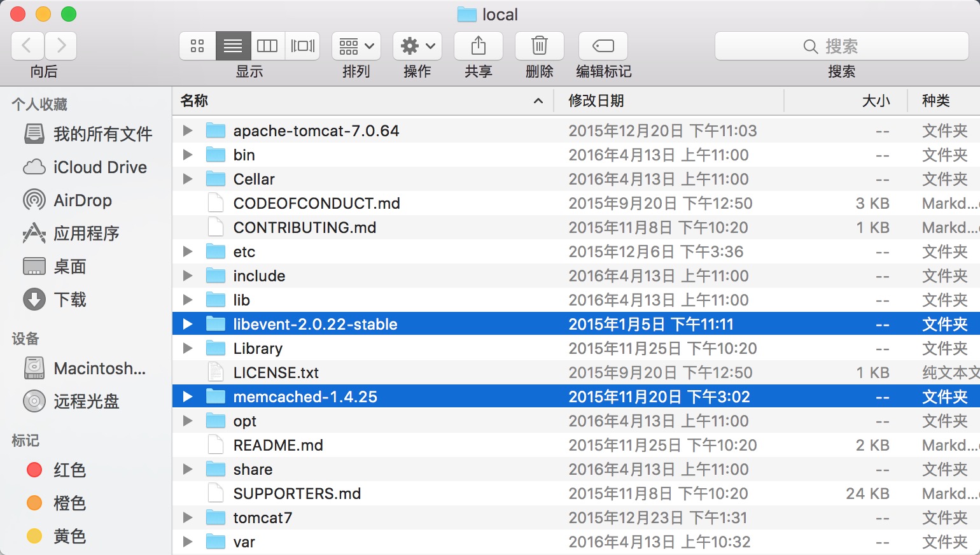Image resolution: width=980 pixels, height=555 pixels.
Task: Expand the share folder
Action: [x=188, y=469]
